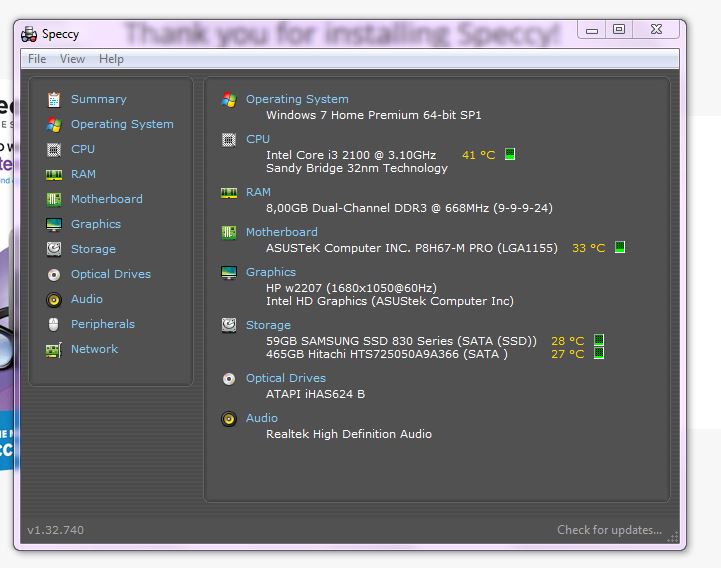Click the Optical Drives disc icon in summary pane
This screenshot has width=721, height=568.
coord(229,379)
